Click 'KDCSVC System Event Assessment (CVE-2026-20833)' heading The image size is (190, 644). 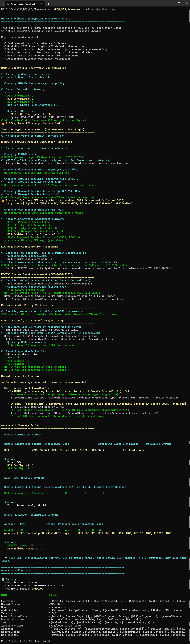37,274
